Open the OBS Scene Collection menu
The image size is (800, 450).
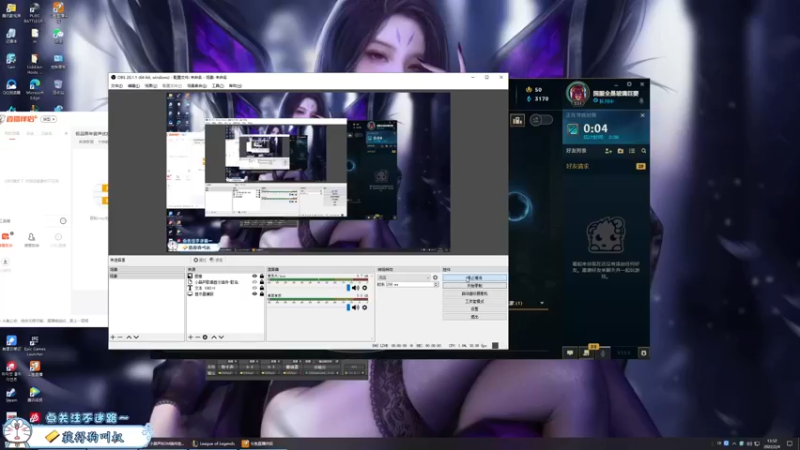tap(196, 86)
